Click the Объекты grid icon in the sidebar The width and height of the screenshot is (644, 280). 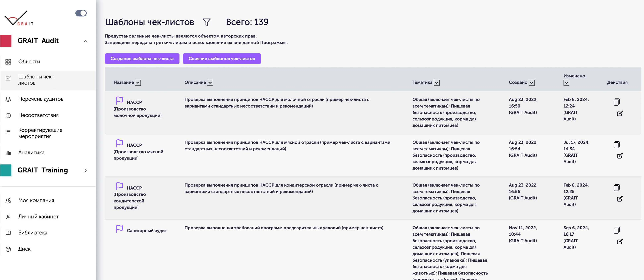pyautogui.click(x=8, y=62)
